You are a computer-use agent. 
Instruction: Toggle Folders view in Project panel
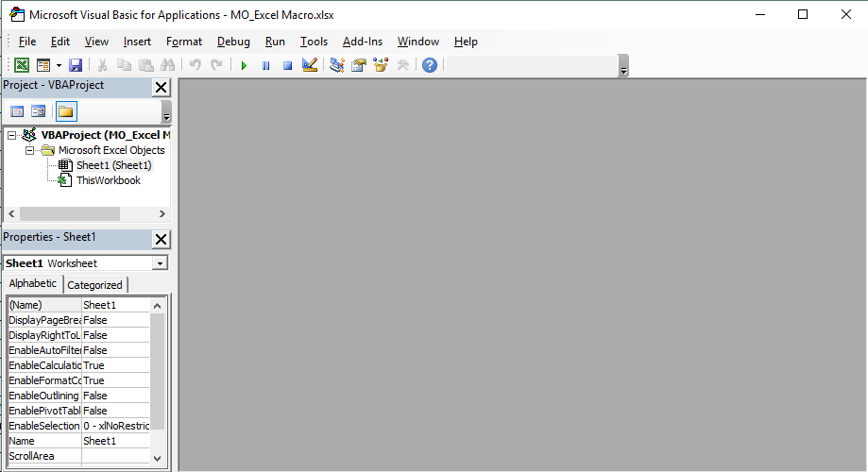tap(66, 111)
